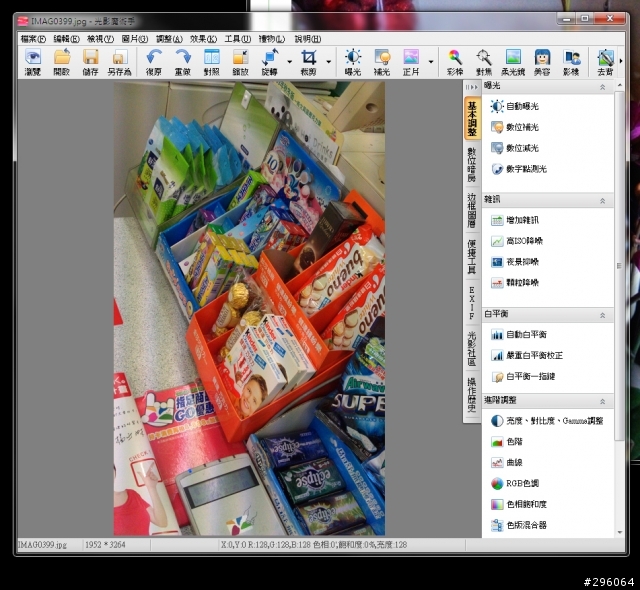Screen dimensions: 640x590
Task: Switch to the EXIF tab
Action: (472, 302)
